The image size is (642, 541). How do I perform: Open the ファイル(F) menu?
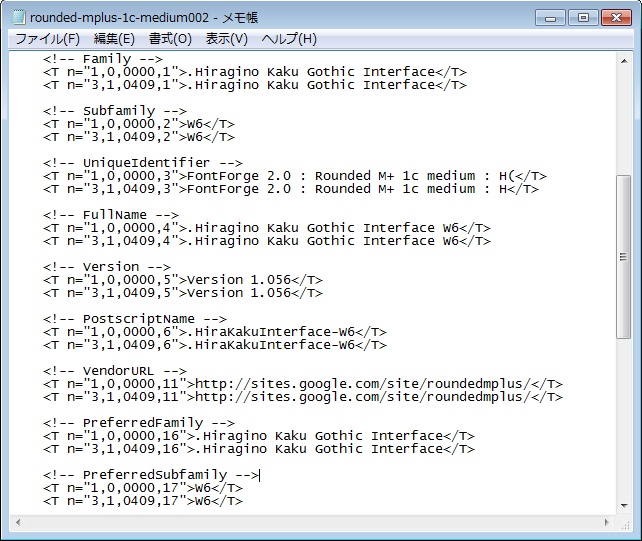(47, 39)
